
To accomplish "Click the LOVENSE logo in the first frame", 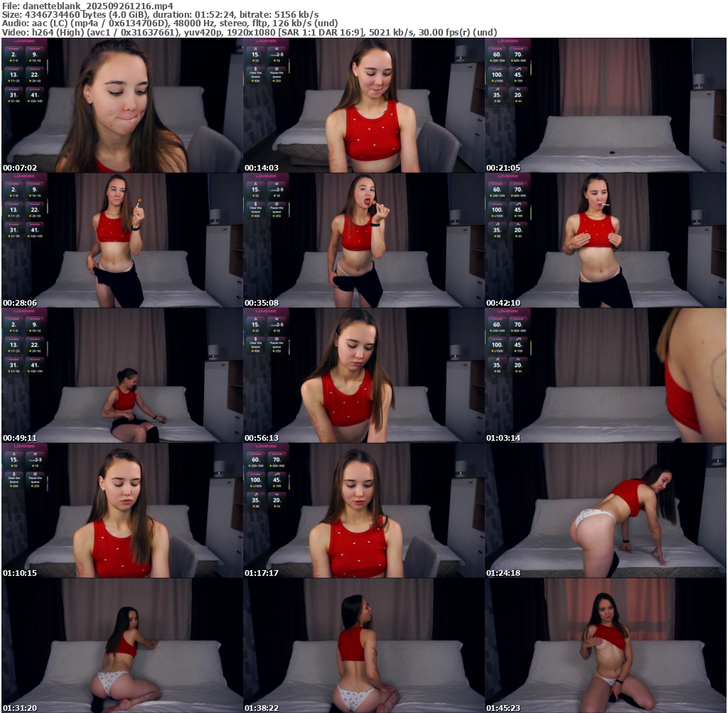I will 26,42.
